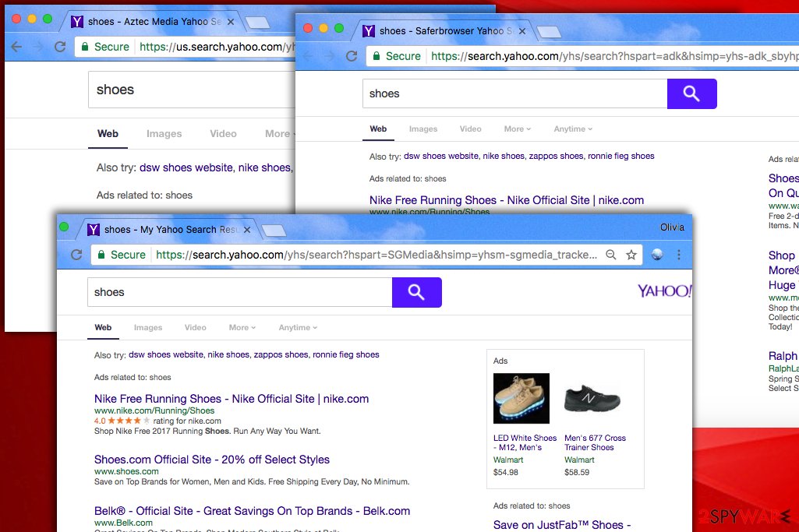
Task: Click the address bar URL in My Yahoo window
Action: pos(376,255)
